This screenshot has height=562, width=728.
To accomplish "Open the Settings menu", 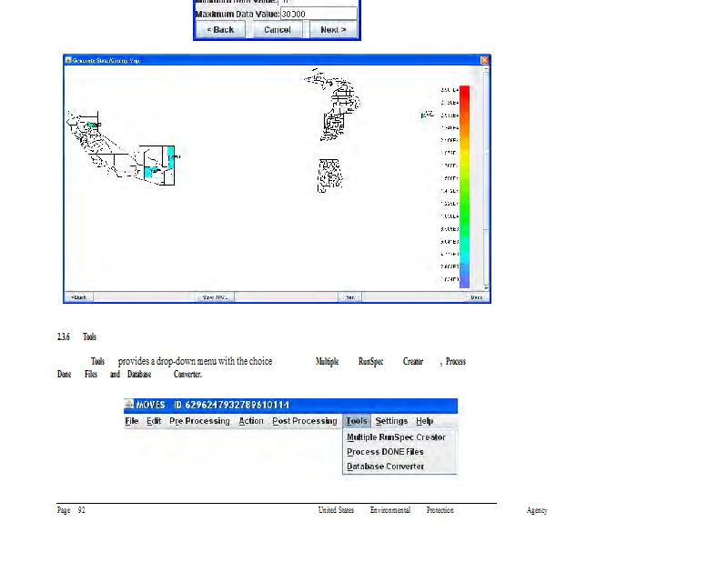I will click(x=391, y=421).
